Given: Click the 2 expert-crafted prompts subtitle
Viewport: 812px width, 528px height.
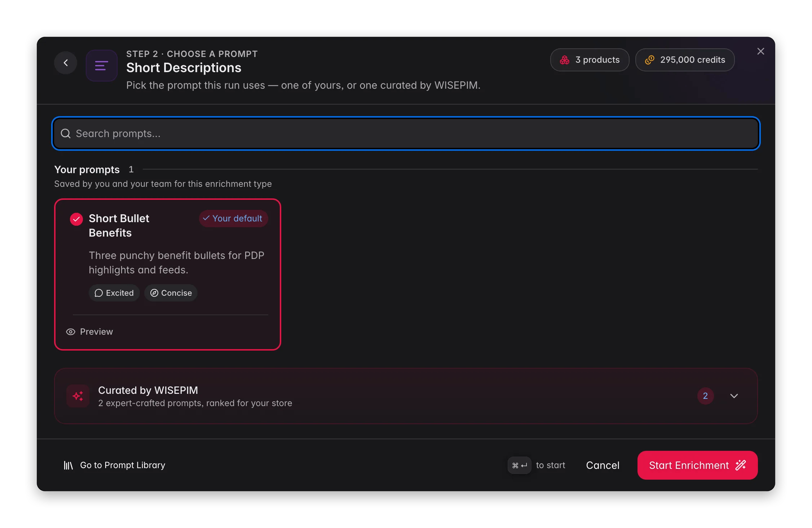Looking at the screenshot, I should [x=195, y=403].
